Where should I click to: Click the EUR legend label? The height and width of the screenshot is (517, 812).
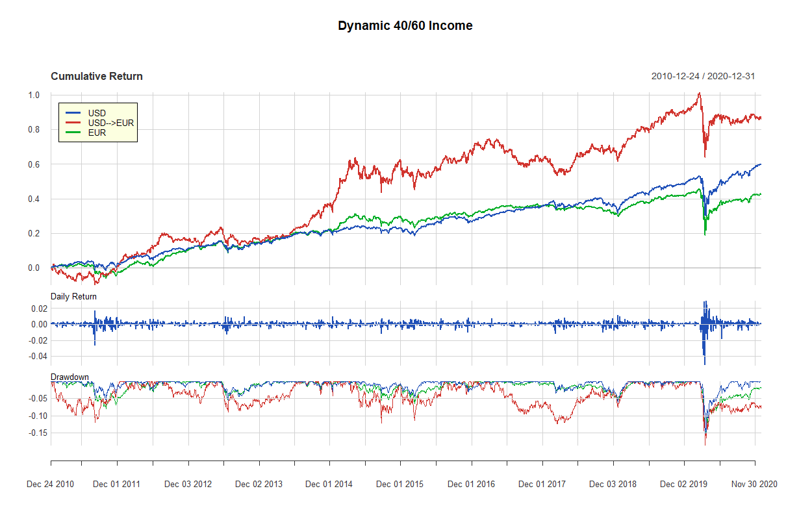tap(97, 132)
